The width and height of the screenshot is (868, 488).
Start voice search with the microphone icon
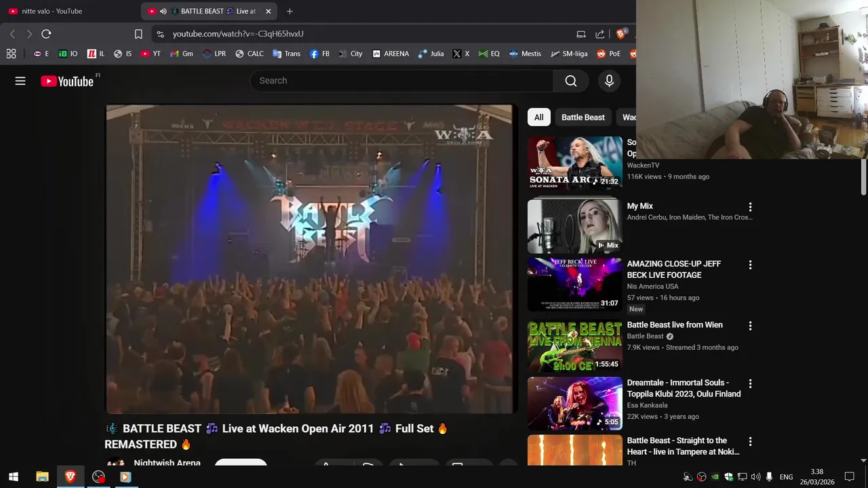(609, 81)
